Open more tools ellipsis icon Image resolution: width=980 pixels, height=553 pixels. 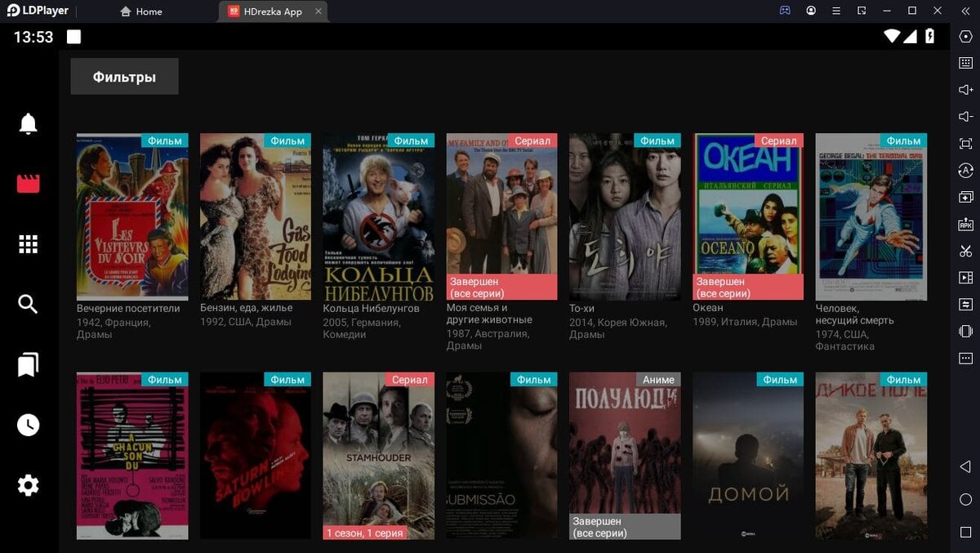pos(965,358)
